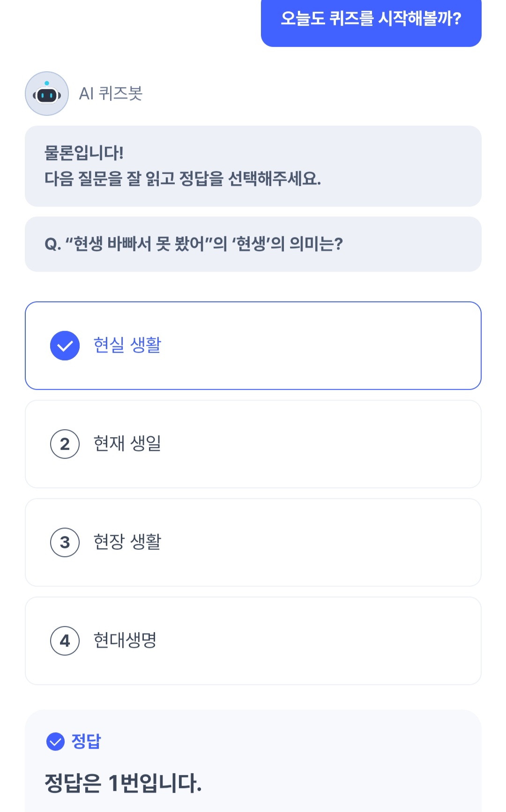Click the 다음 질문을 잘 읽고 instruction line
Screen dimensions: 506x812
(183, 179)
